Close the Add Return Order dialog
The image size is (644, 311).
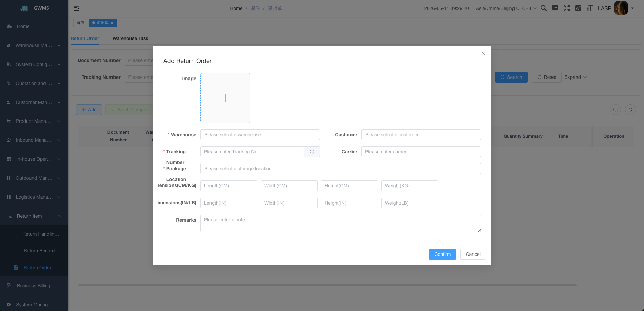(x=483, y=53)
